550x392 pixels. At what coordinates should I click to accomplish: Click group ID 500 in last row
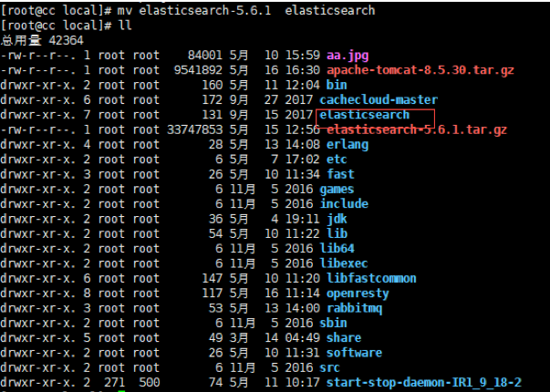tap(149, 382)
